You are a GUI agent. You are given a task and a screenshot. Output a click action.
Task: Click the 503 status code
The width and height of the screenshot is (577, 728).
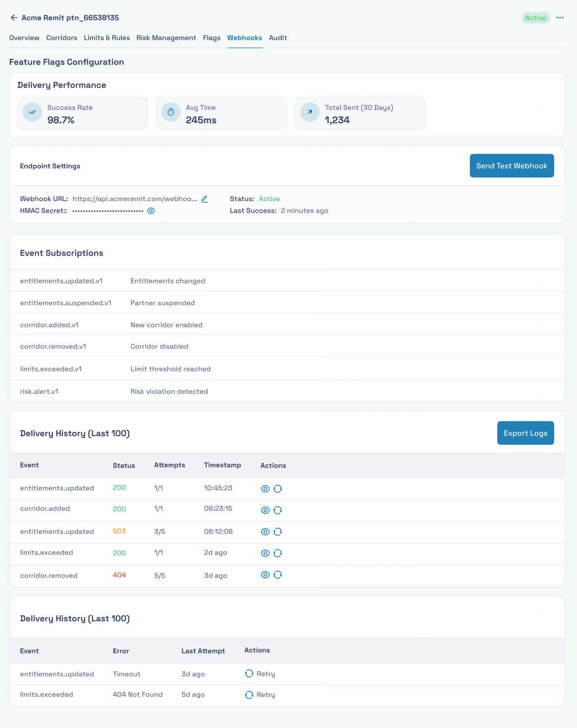(x=119, y=531)
